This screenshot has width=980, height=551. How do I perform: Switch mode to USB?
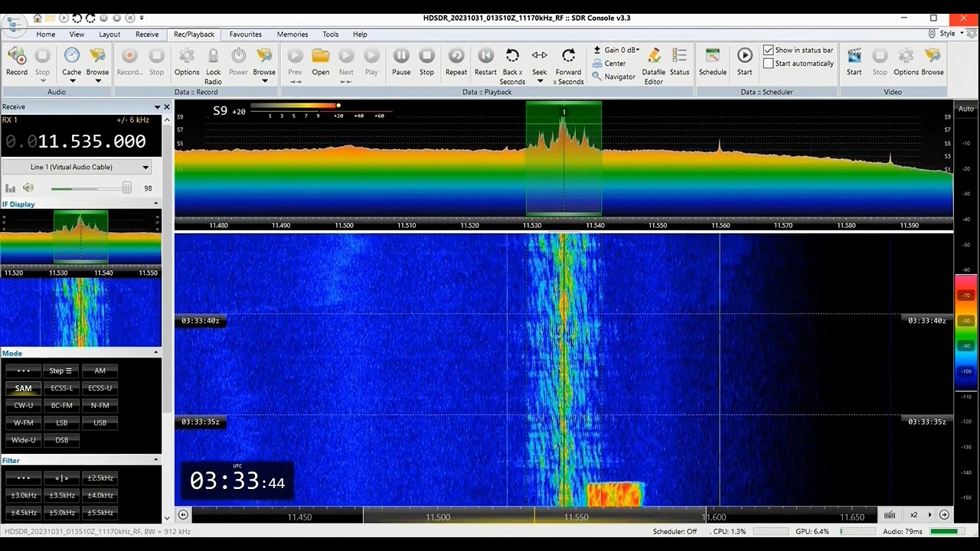(100, 422)
